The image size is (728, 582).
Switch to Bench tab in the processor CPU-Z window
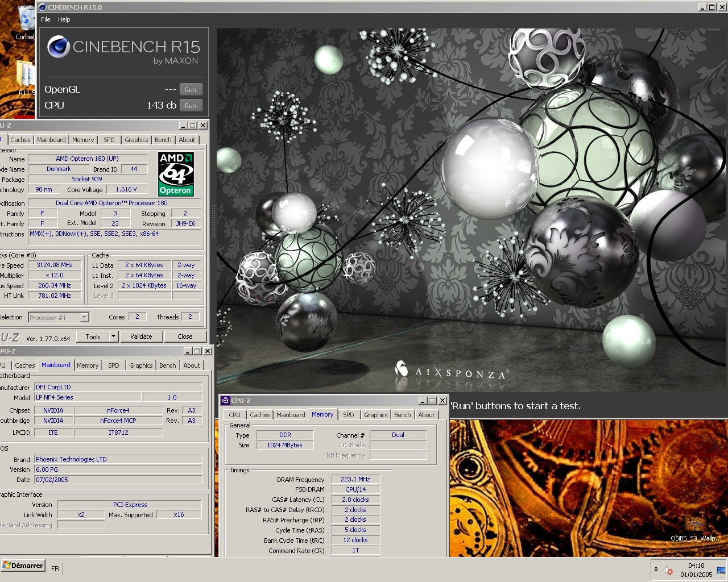point(163,140)
